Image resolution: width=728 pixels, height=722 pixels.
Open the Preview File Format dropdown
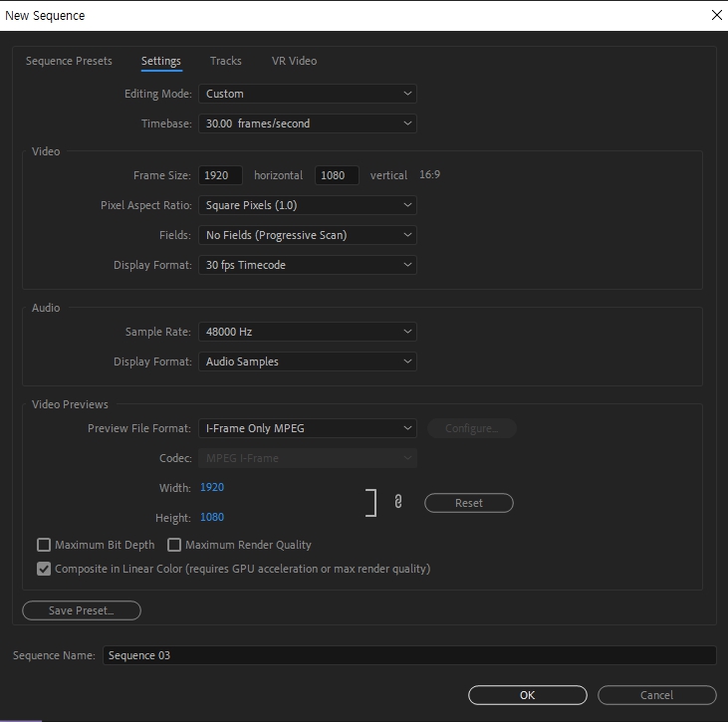(x=308, y=428)
